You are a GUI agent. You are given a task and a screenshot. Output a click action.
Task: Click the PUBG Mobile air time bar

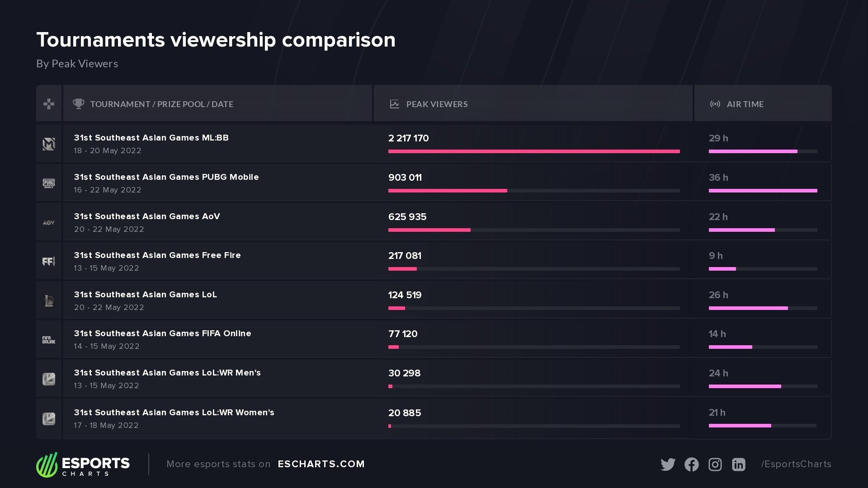point(763,191)
